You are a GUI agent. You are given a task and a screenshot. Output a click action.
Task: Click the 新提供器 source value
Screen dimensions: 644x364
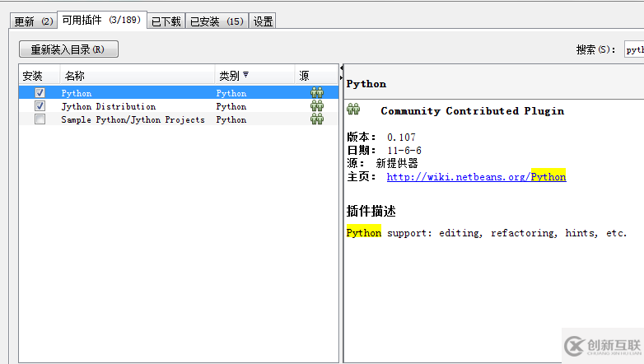click(x=397, y=164)
